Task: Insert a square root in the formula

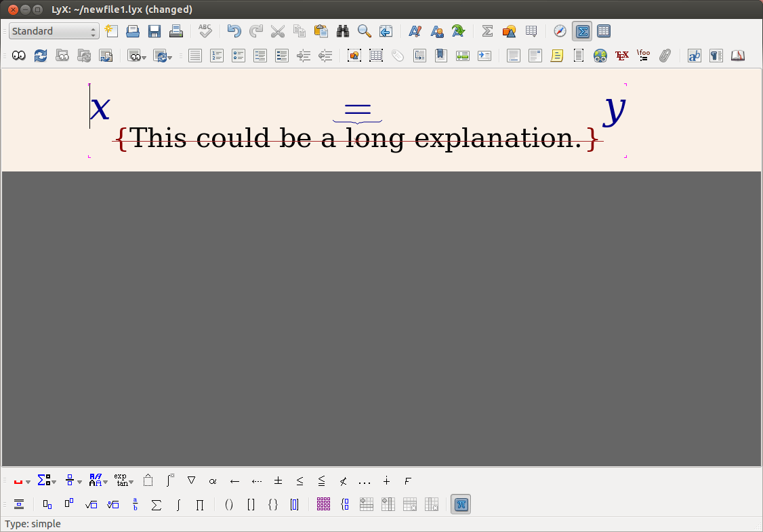Action: (x=91, y=504)
